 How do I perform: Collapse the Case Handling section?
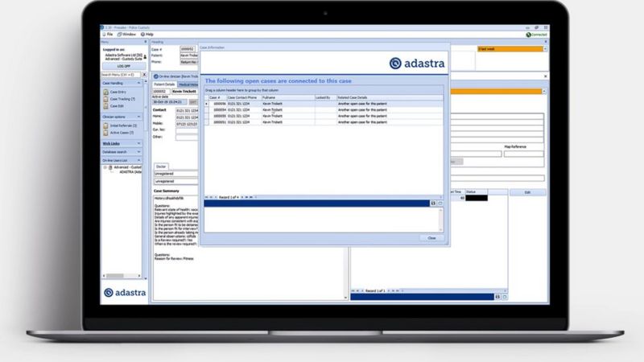coord(139,83)
